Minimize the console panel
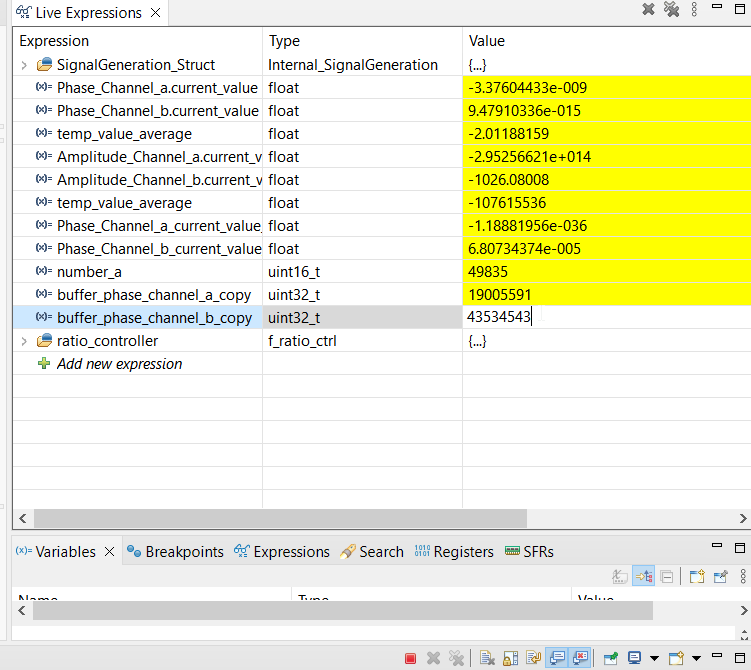 pyautogui.click(x=717, y=655)
